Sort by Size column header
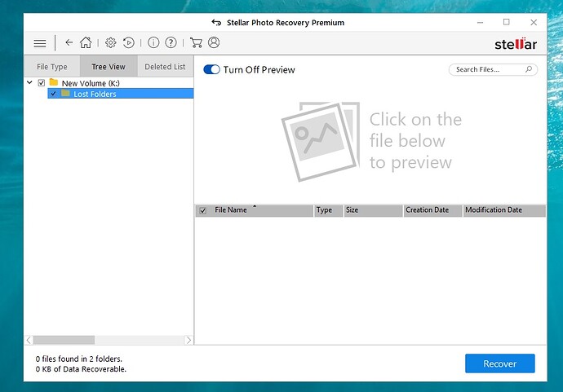563x392 pixels. click(x=373, y=210)
